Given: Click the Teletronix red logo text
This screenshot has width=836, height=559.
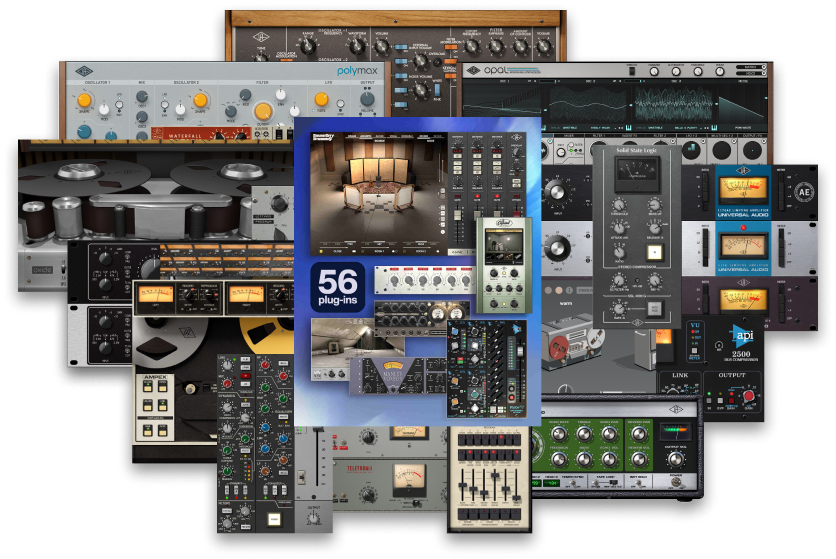Looking at the screenshot, I should pos(360,469).
